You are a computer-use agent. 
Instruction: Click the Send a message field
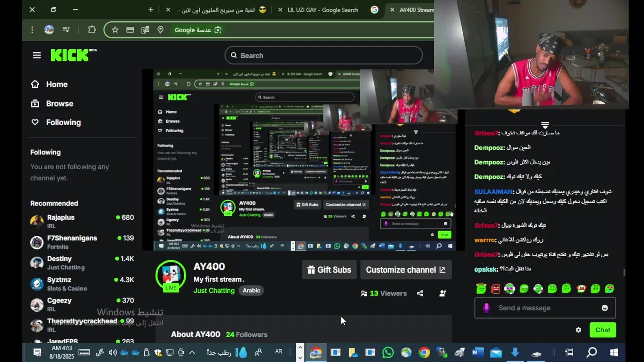[x=545, y=308]
